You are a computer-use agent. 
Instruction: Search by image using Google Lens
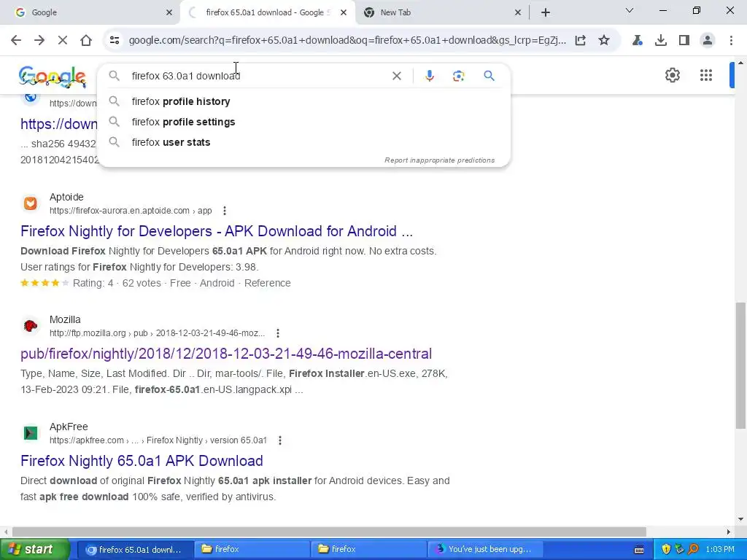tap(458, 76)
